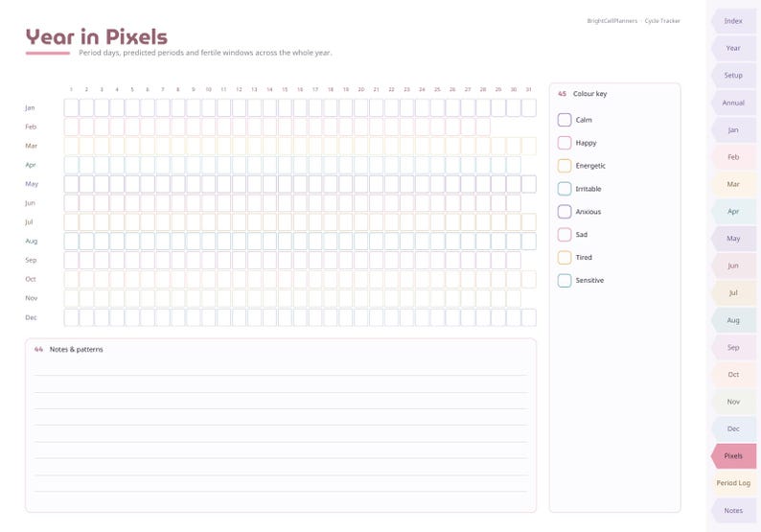Click the Cycle Tracker header link
761x532 pixels.
pos(662,21)
